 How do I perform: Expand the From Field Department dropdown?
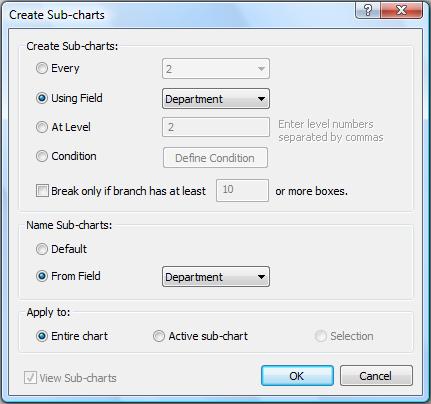pos(216,277)
